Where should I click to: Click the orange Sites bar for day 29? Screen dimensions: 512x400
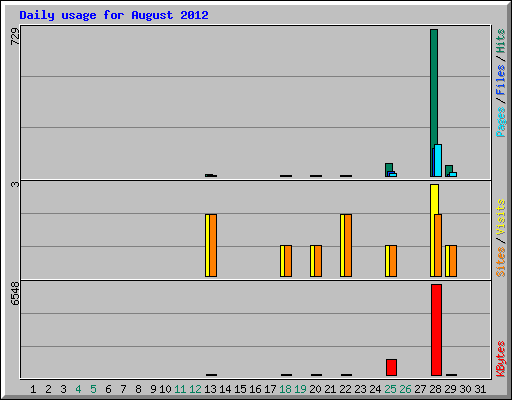pos(453,261)
